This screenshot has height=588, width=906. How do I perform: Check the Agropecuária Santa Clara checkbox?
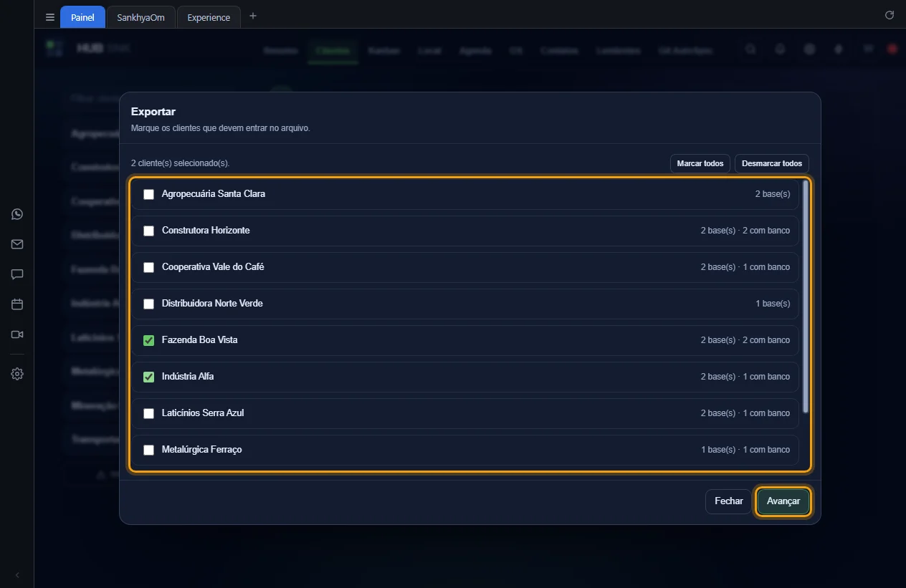click(x=149, y=194)
